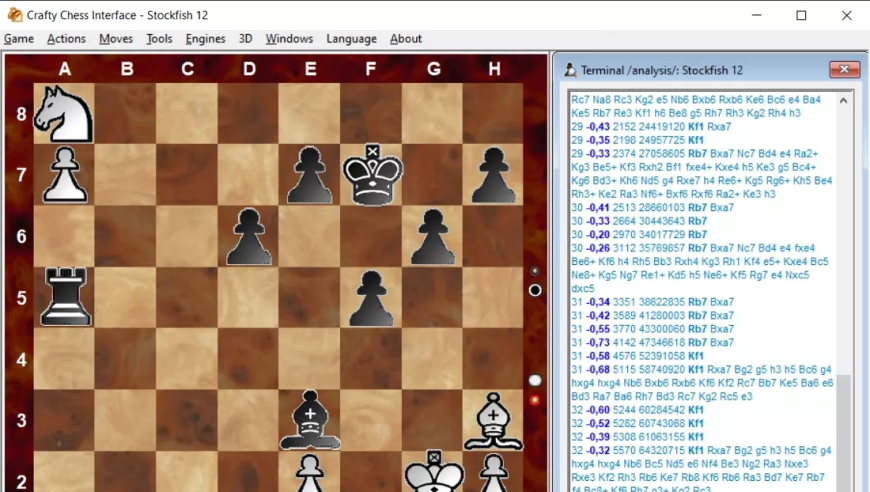This screenshot has width=870, height=492.
Task: Select the white knight on a8
Action: pyautogui.click(x=63, y=114)
